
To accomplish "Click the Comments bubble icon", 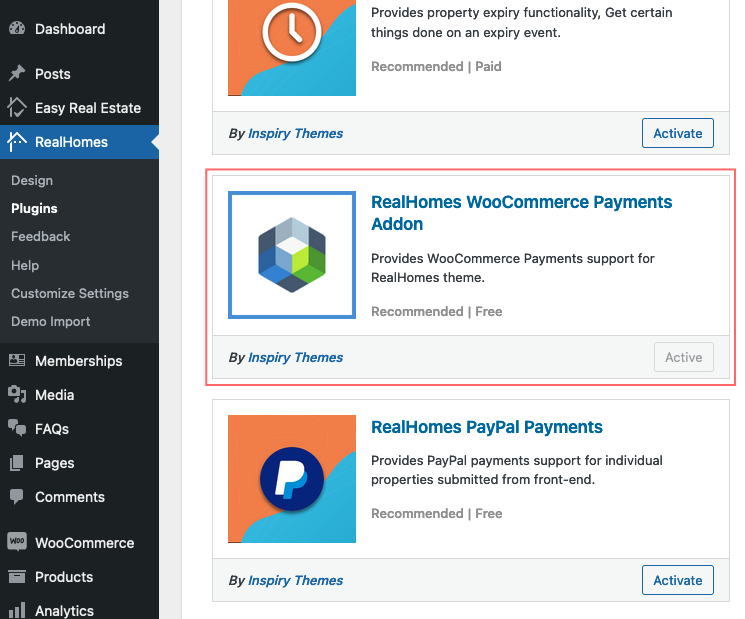I will (x=17, y=496).
